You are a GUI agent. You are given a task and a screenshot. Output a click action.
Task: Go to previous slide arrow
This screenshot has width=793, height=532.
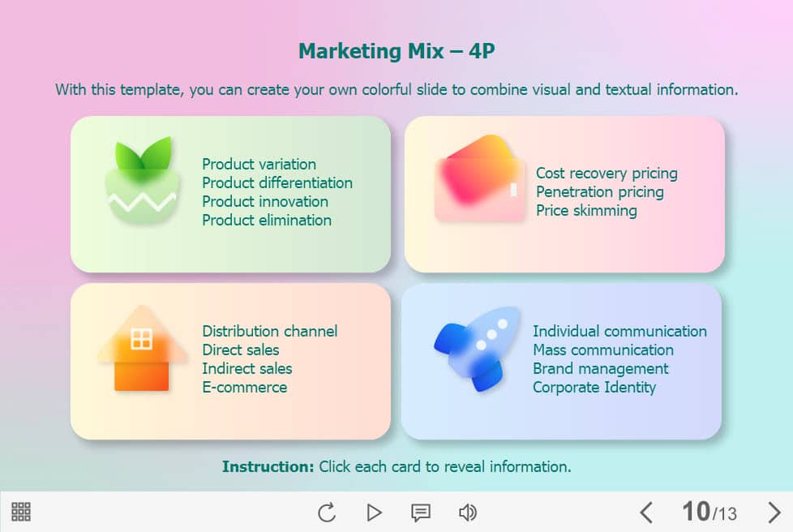[x=645, y=512]
